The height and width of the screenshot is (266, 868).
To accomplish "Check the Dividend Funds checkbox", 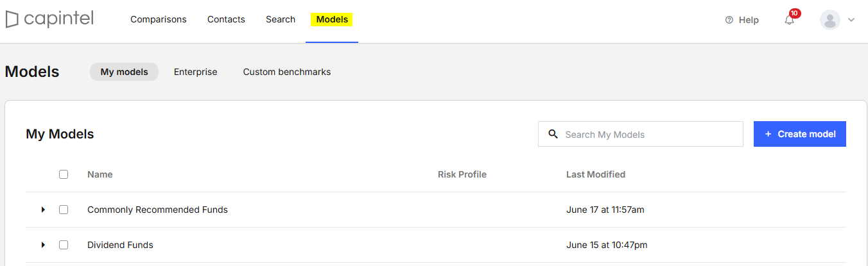I will pyautogui.click(x=64, y=245).
